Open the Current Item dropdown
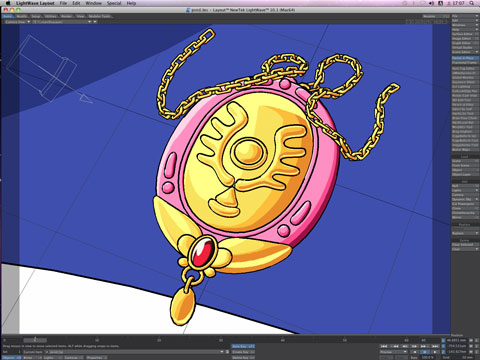The height and width of the screenshot is (360, 480). [134, 352]
